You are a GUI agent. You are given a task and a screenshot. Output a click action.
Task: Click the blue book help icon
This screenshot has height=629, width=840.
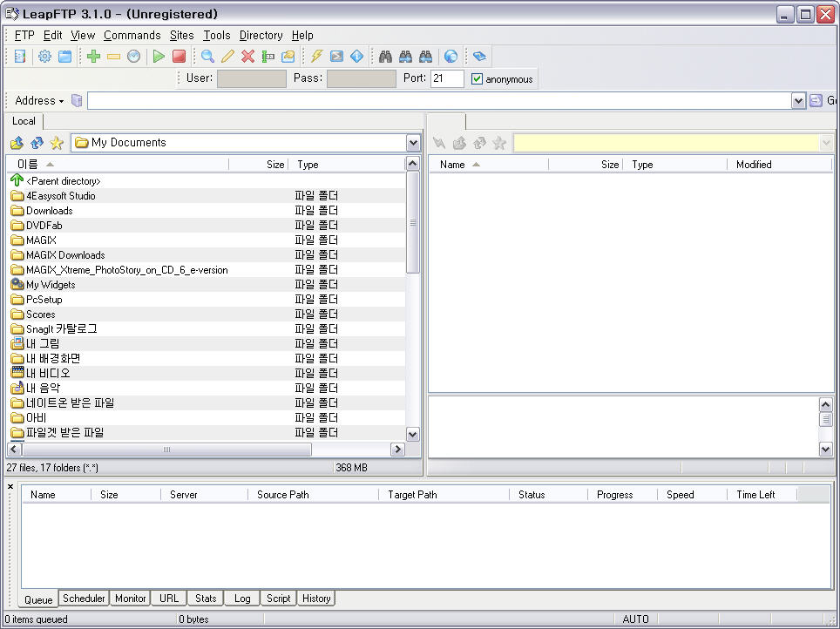pos(479,57)
